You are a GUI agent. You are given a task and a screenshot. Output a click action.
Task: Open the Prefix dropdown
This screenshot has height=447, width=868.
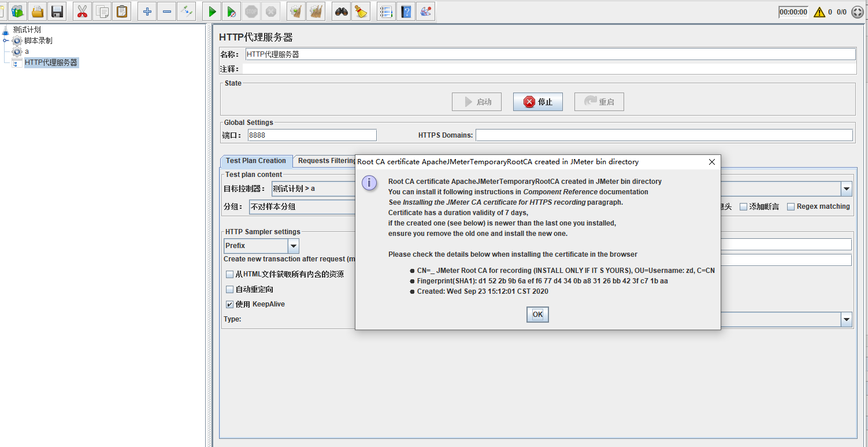coord(262,246)
